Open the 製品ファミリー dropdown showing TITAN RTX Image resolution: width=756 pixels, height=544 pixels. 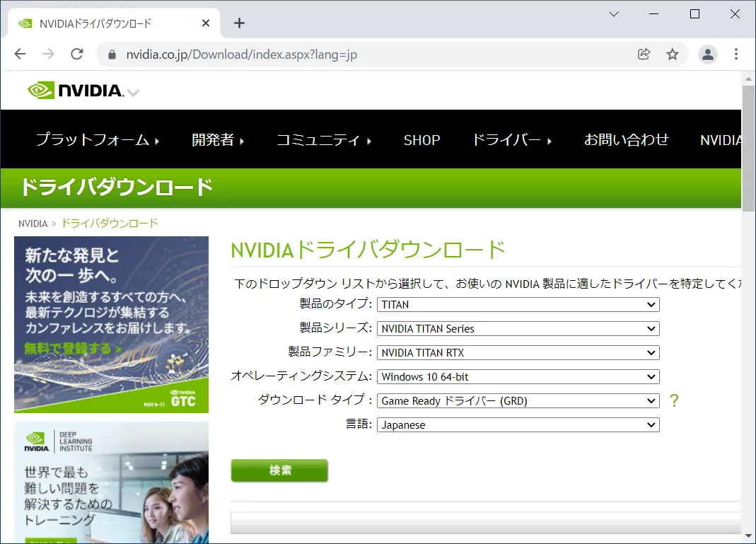pos(518,352)
